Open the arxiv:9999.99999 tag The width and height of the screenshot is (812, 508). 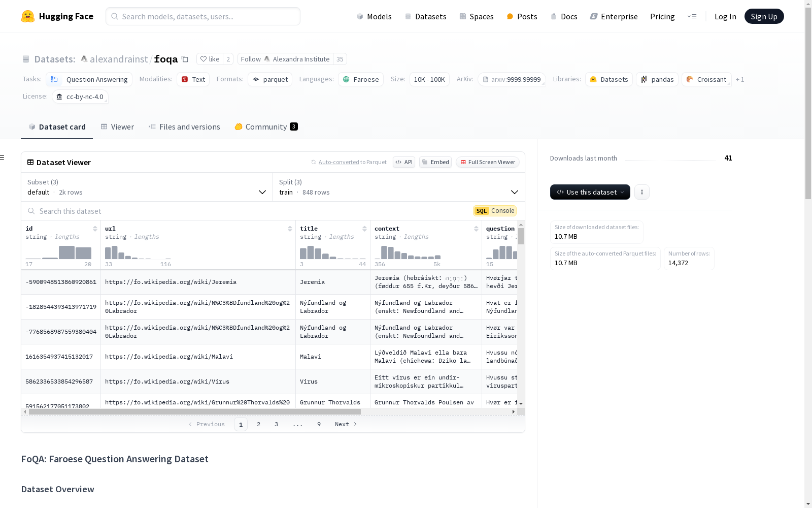click(512, 79)
